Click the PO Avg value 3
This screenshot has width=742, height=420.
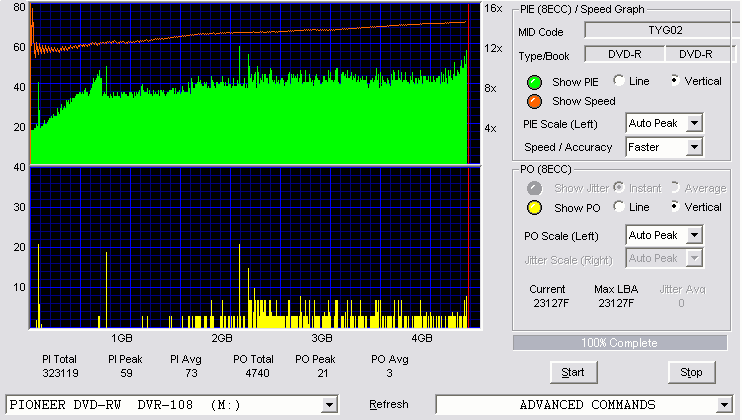(389, 373)
